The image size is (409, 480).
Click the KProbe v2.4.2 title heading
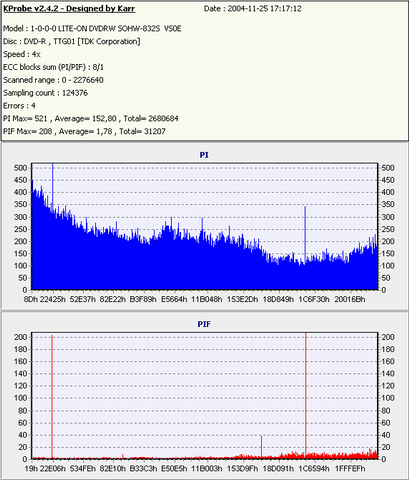point(69,9)
